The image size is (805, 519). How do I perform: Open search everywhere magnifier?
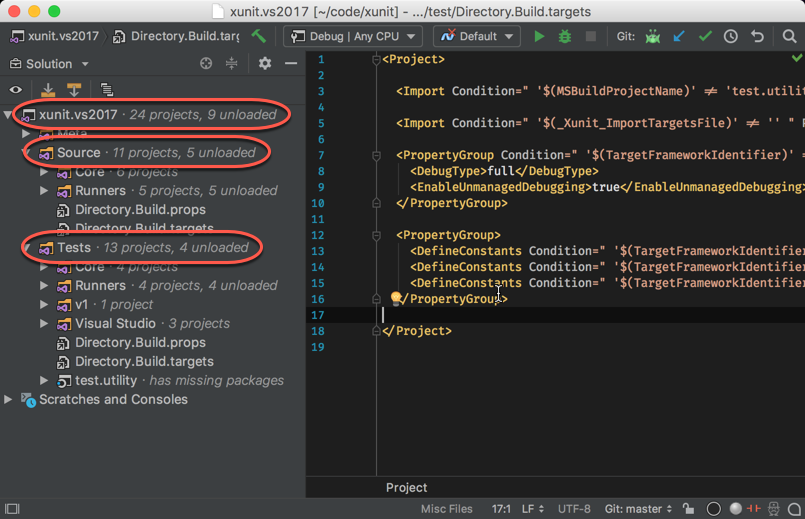789,36
